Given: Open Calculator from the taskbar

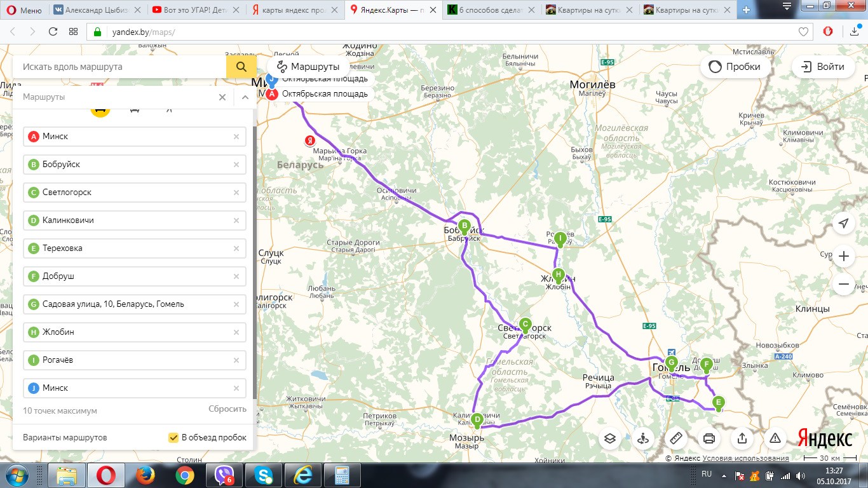Looking at the screenshot, I should click(342, 475).
